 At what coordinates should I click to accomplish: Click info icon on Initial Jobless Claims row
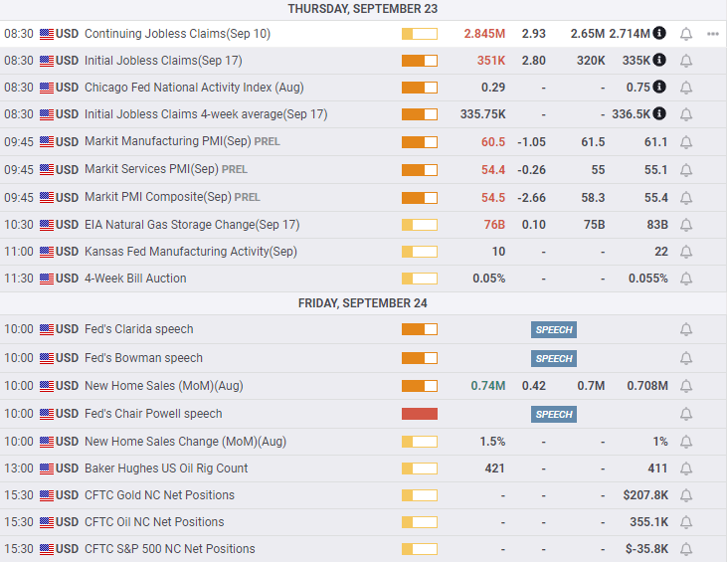tap(659, 61)
